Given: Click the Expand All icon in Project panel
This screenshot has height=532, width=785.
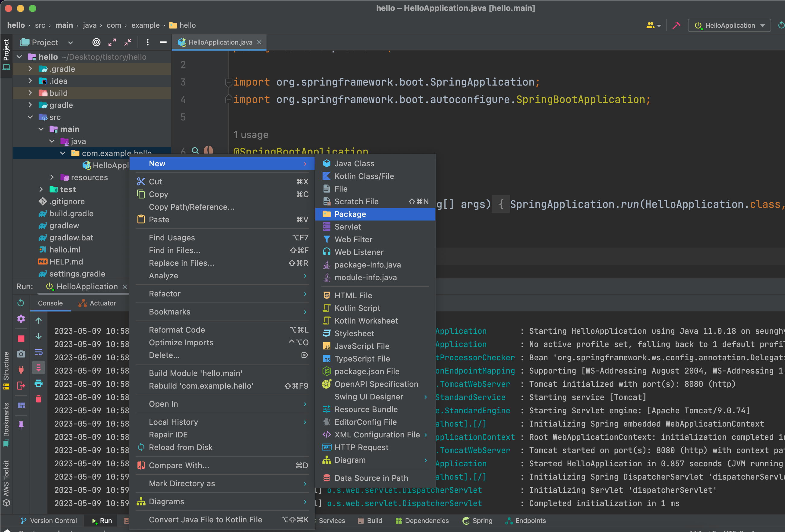Looking at the screenshot, I should click(112, 42).
